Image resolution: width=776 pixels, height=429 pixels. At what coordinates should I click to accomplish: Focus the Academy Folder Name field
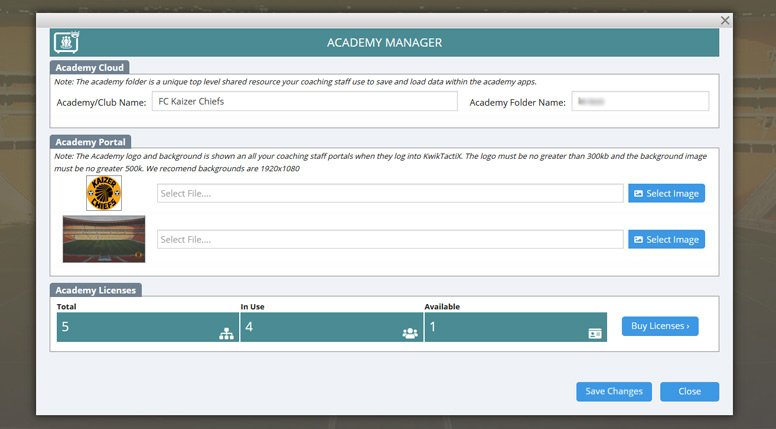(639, 101)
